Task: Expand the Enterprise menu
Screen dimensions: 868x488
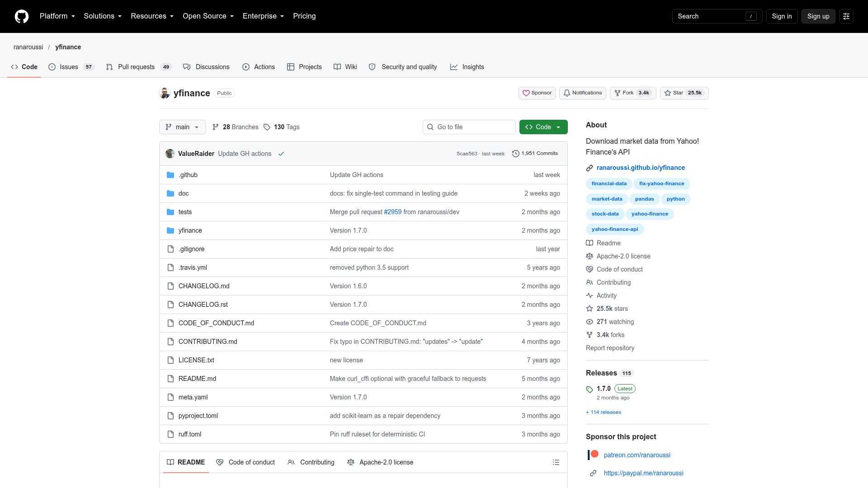Action: (263, 16)
